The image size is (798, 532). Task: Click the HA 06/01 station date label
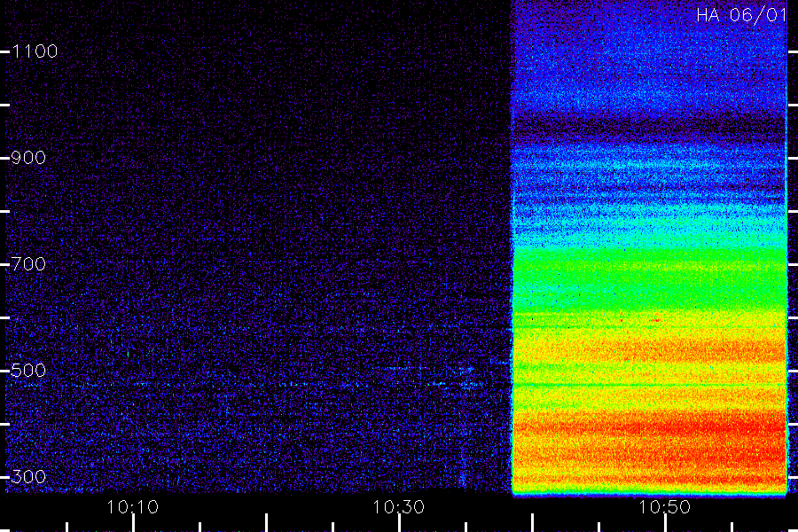(741, 15)
